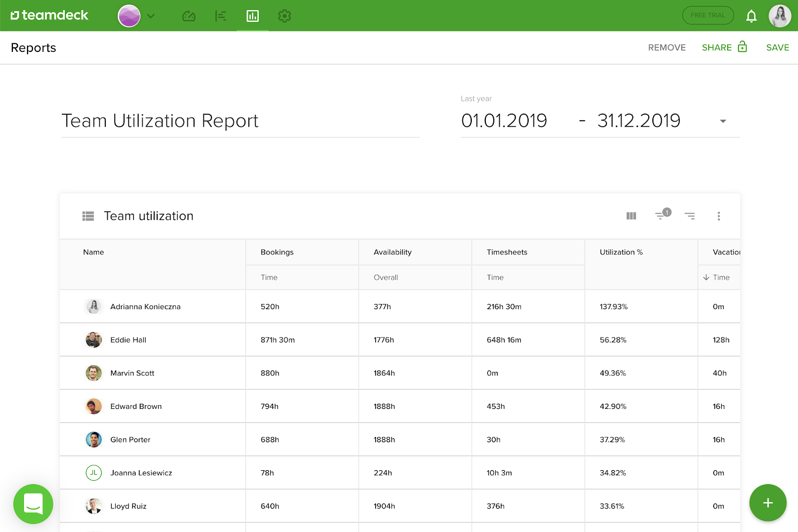Click the 56.28% utilization value
Image resolution: width=798 pixels, height=532 pixels.
[x=613, y=340]
